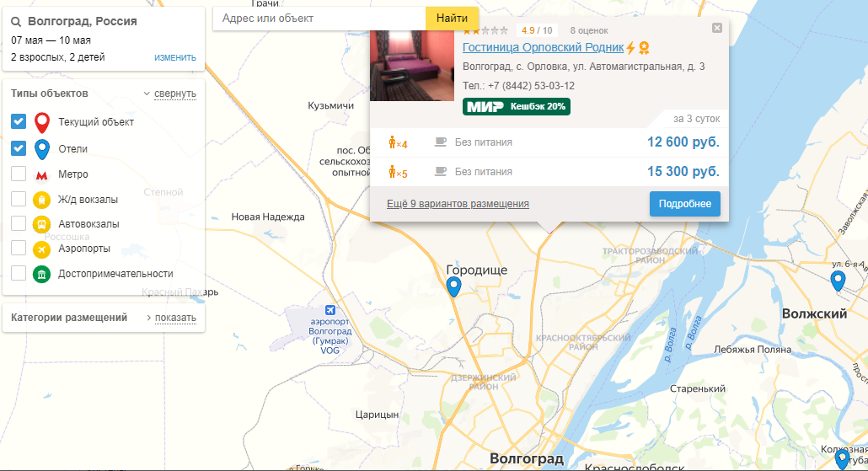Click the Кузьмичи label on map

coord(330,105)
